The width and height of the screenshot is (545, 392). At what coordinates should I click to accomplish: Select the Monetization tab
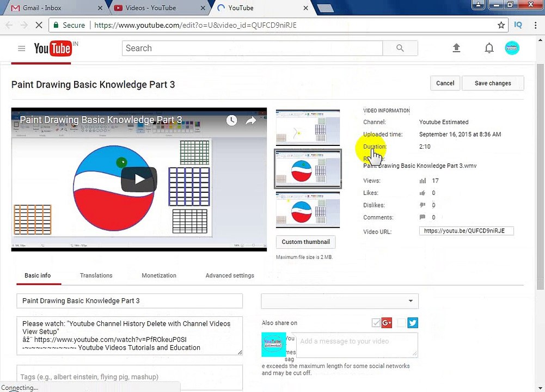pos(159,275)
